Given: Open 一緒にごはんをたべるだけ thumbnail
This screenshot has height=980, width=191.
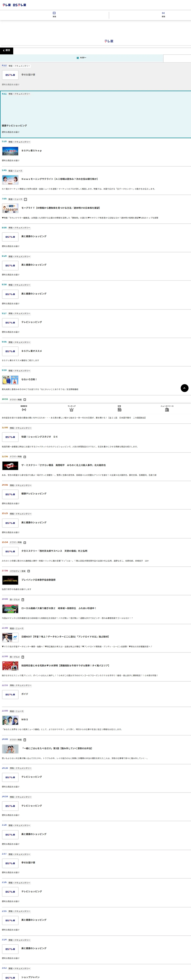Looking at the screenshot, I should 10,749.
